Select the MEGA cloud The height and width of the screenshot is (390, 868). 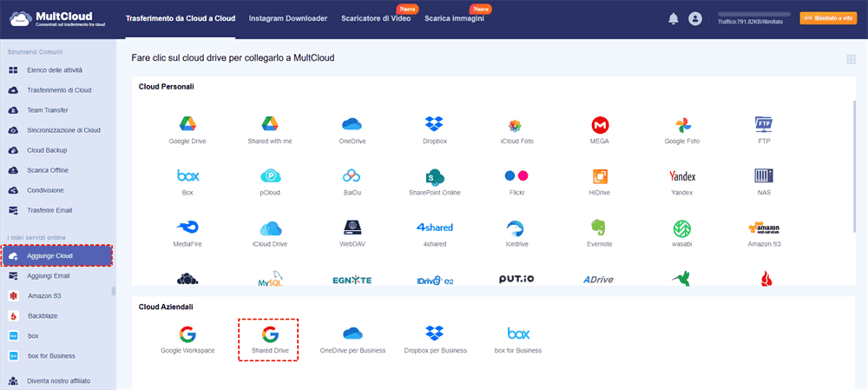point(600,130)
